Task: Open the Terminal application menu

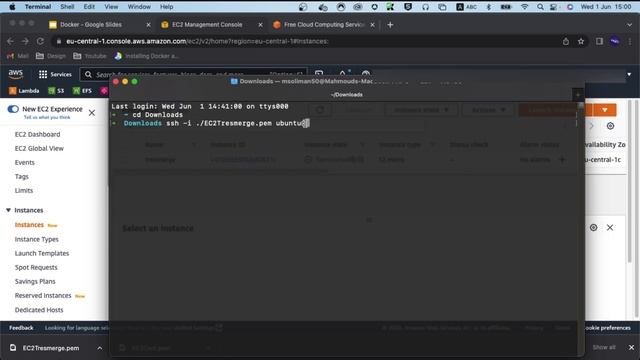Action: [x=38, y=7]
